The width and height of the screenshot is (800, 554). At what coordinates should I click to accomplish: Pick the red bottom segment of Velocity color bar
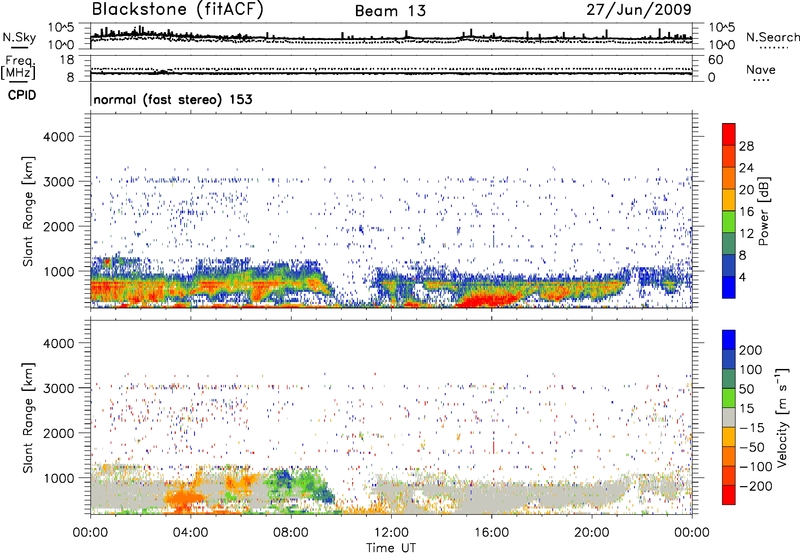[x=729, y=495]
